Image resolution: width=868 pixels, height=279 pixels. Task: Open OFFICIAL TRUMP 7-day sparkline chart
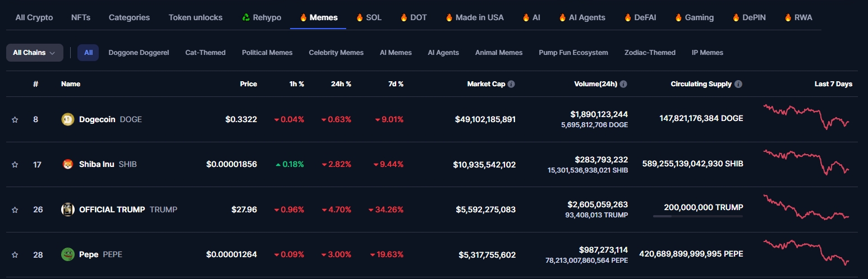[x=806, y=207]
